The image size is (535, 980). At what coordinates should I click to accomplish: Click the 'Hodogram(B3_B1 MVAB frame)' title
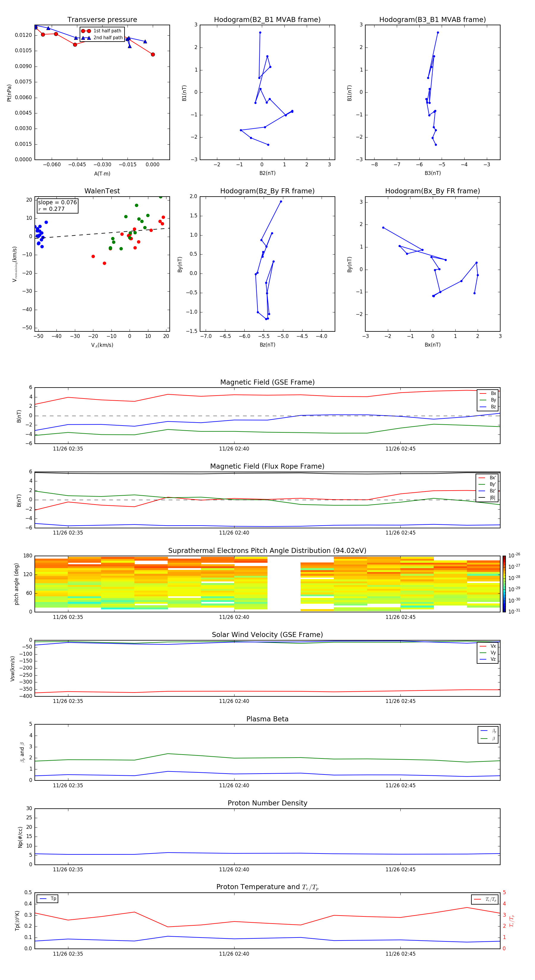pos(432,20)
